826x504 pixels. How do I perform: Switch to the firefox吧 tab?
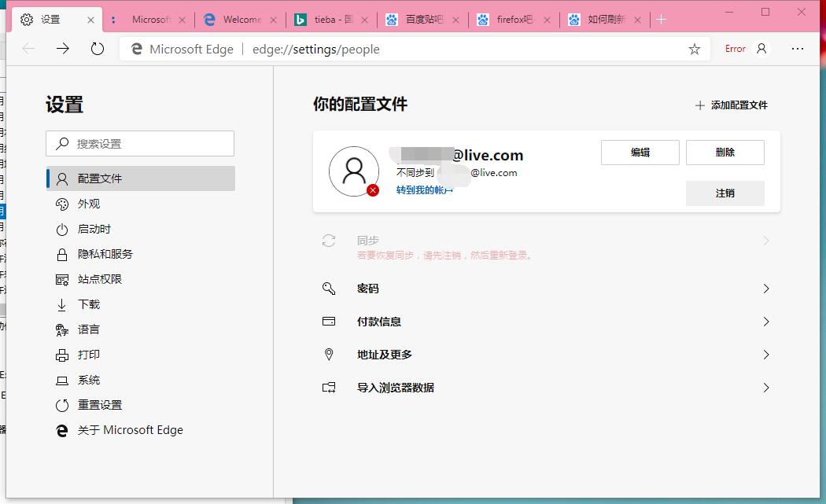pos(514,20)
